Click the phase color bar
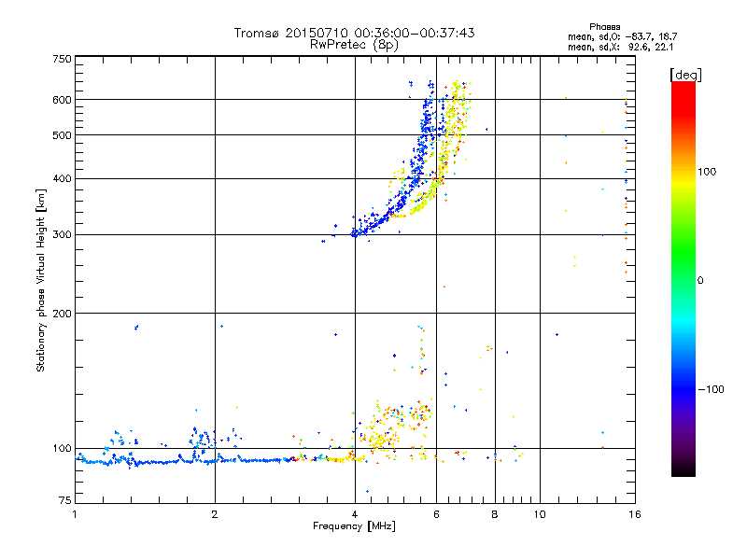747x560 pixels. click(x=684, y=279)
